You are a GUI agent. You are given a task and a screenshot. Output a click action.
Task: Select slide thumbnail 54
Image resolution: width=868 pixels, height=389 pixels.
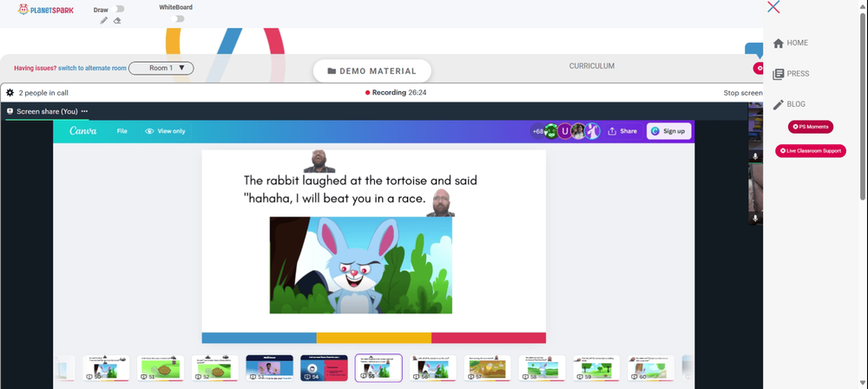coord(324,368)
